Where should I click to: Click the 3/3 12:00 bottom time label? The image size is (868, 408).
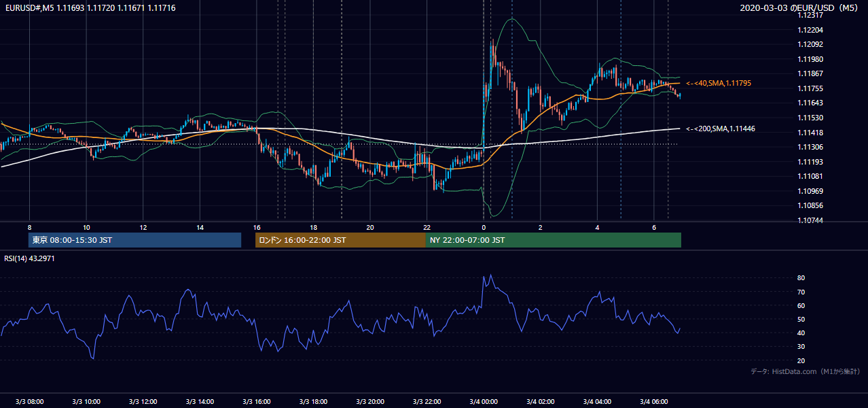[x=143, y=401]
